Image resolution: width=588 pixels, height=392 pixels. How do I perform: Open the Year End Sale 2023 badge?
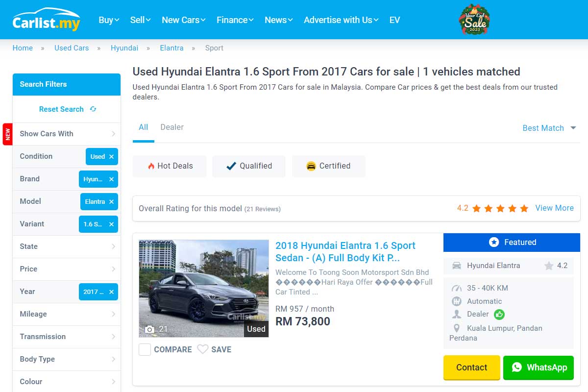(x=474, y=20)
